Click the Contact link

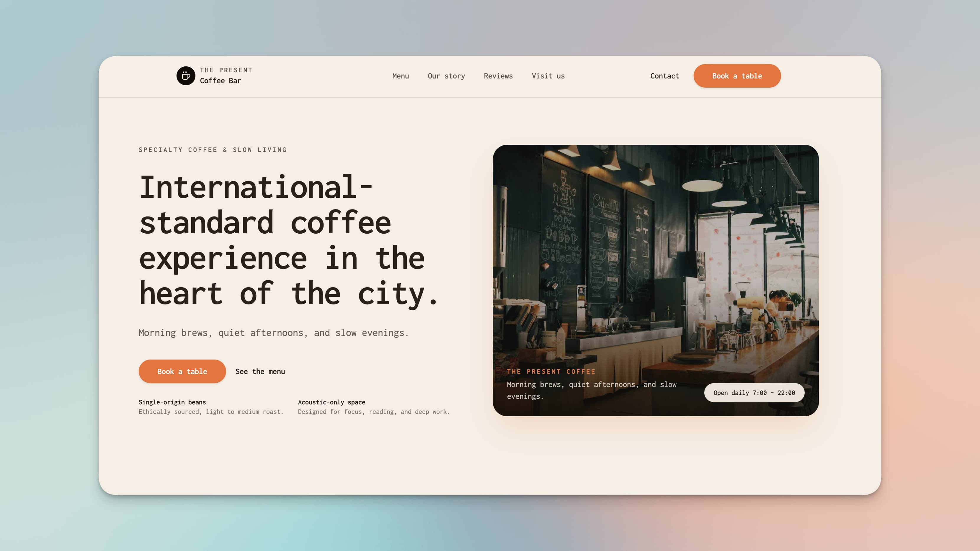[665, 76]
